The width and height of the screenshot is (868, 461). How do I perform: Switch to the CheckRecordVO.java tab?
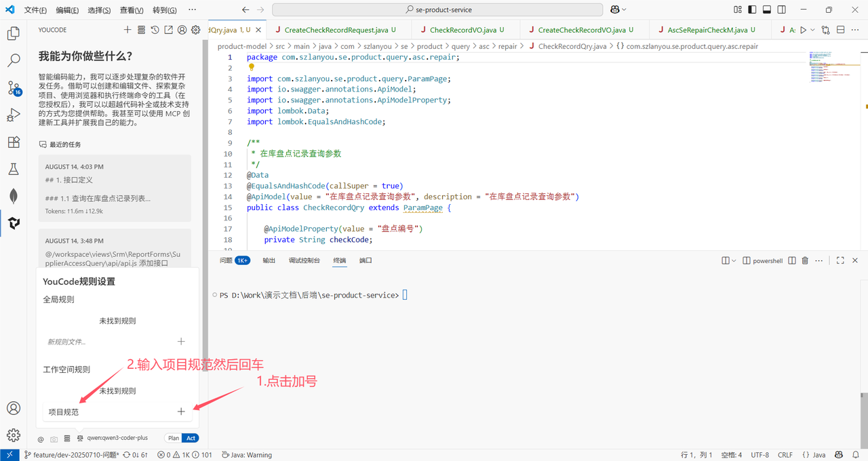(462, 30)
